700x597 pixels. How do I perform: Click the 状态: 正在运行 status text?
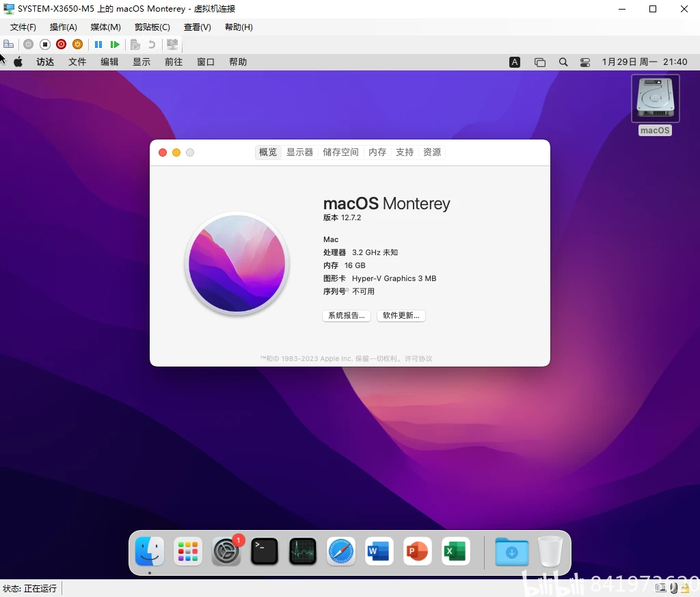point(30,589)
